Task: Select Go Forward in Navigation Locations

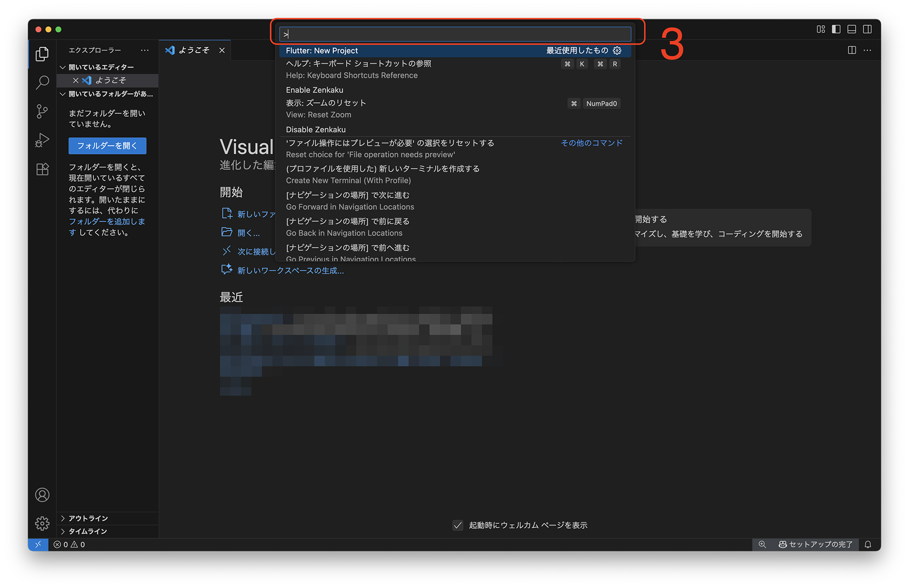Action: click(x=455, y=201)
